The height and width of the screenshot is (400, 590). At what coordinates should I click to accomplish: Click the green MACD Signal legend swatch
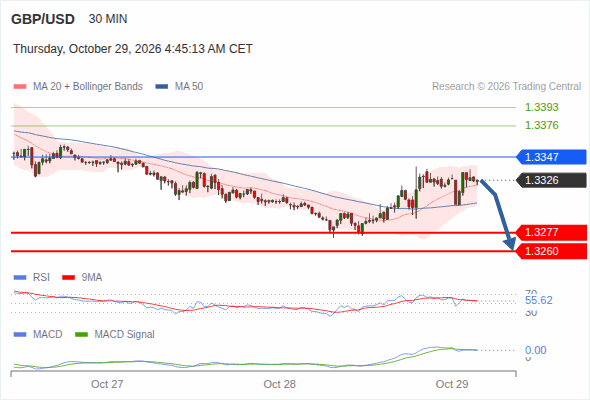point(81,335)
